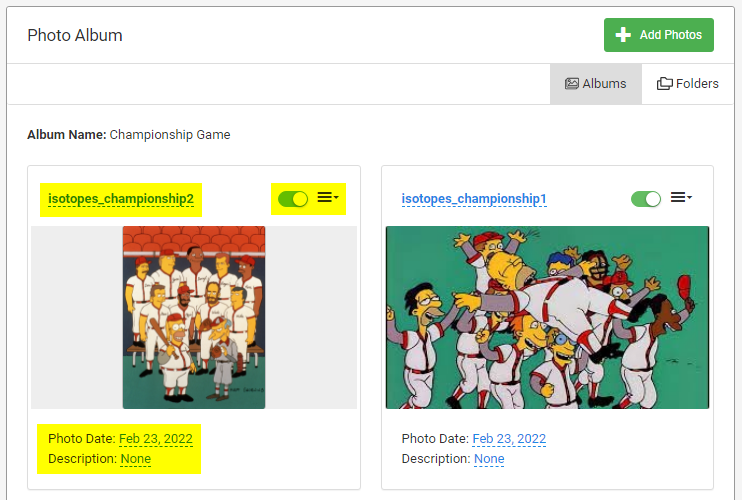This screenshot has width=742, height=500.
Task: Expand the caret beside the isotopes_championship2 menu
Action: [336, 197]
